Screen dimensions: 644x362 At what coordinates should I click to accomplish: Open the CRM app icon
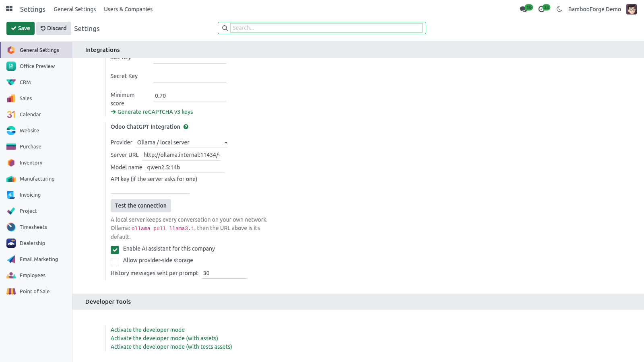tap(11, 82)
